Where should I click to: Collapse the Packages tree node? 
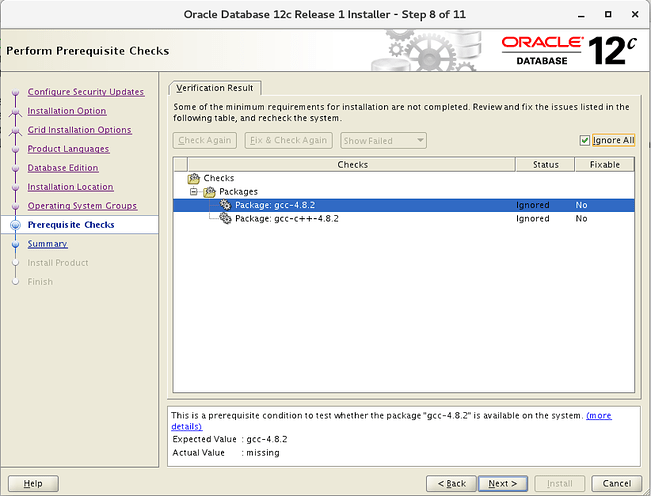pyautogui.click(x=193, y=192)
